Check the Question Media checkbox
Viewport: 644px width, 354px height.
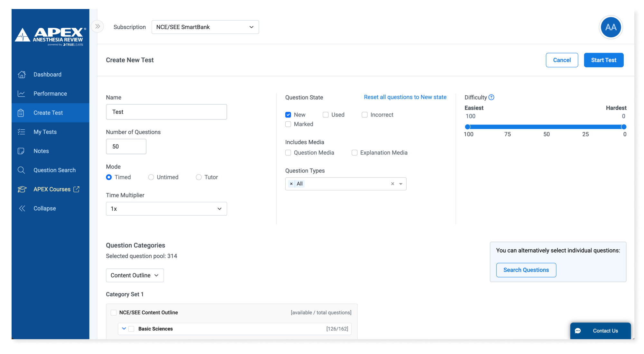(x=288, y=153)
